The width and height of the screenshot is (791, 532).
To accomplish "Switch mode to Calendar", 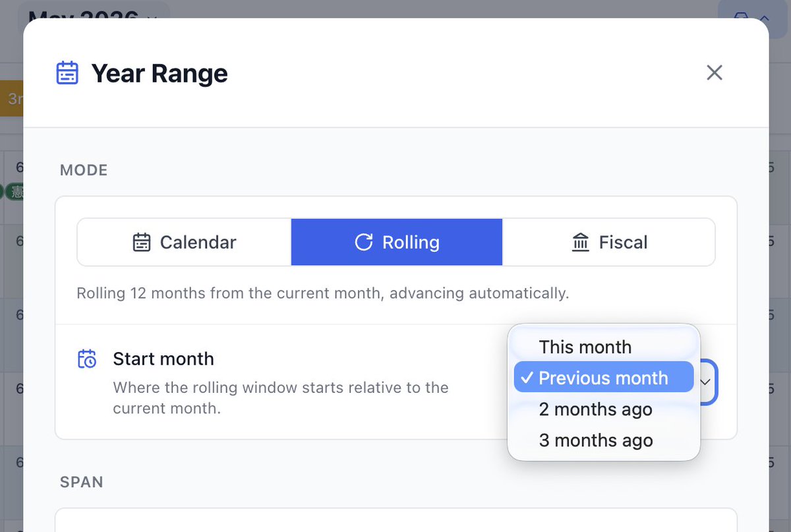I will 184,242.
